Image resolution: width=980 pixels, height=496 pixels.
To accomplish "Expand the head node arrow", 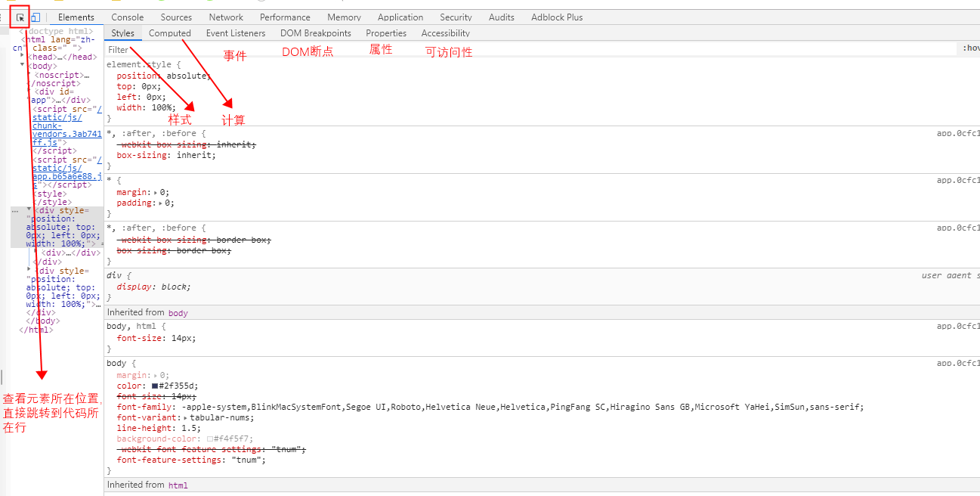I will [22, 54].
